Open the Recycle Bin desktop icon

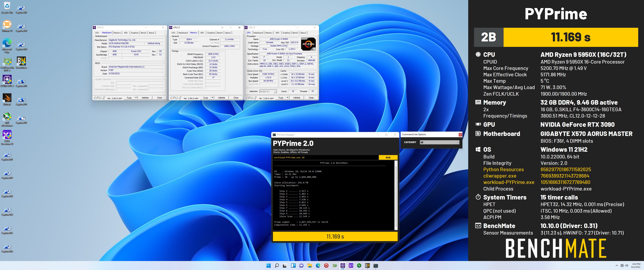7,7
